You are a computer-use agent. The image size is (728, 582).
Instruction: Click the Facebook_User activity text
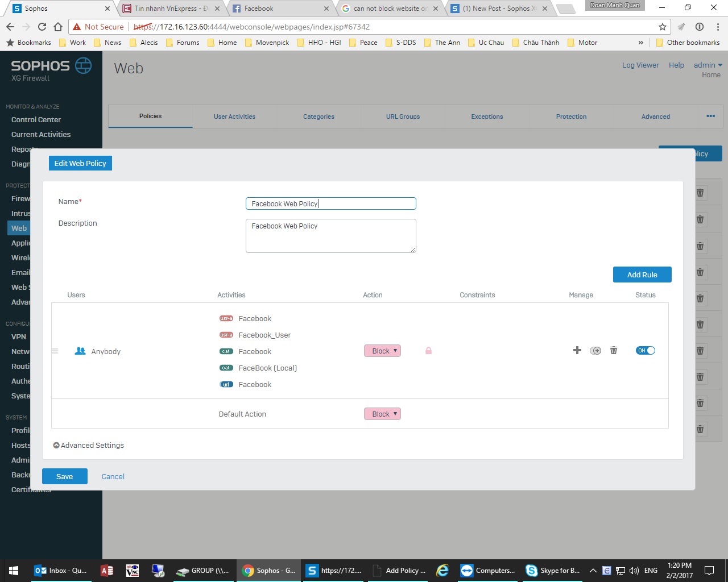(264, 335)
